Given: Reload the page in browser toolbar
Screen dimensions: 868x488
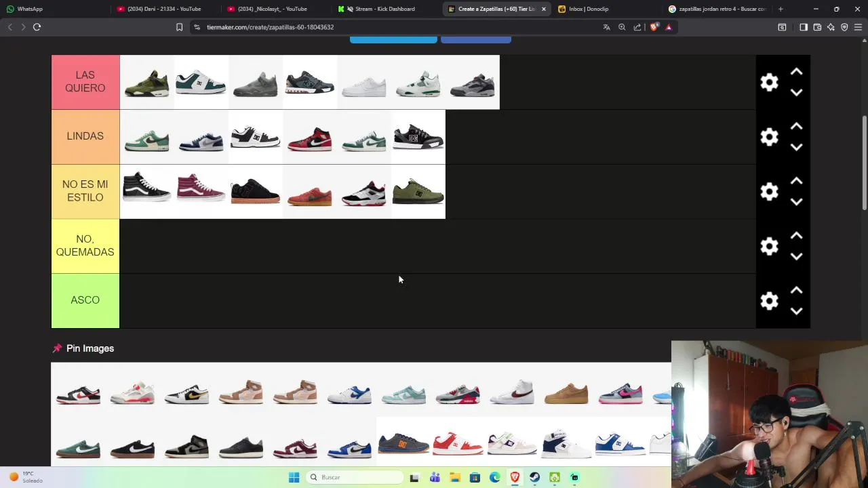Looking at the screenshot, I should pyautogui.click(x=37, y=27).
